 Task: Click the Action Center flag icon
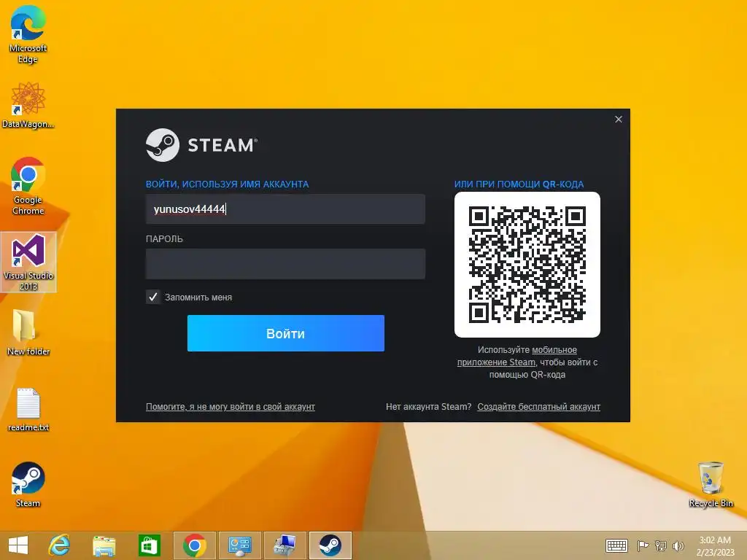coord(643,545)
